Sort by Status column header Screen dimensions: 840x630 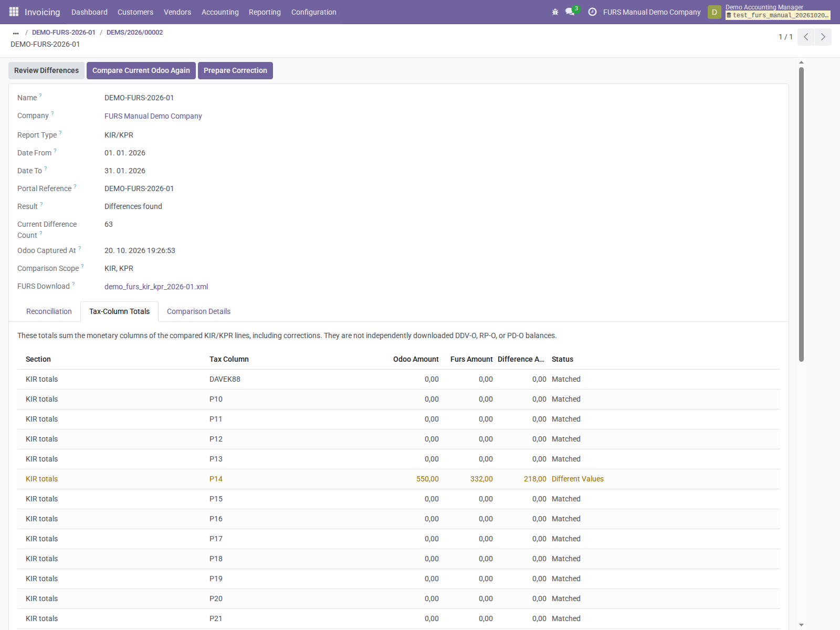(x=562, y=359)
